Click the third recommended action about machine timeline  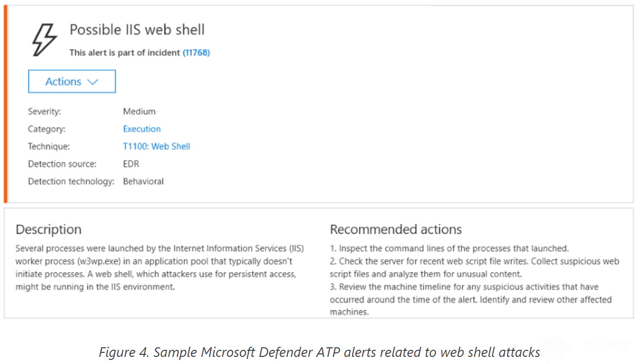(x=471, y=300)
